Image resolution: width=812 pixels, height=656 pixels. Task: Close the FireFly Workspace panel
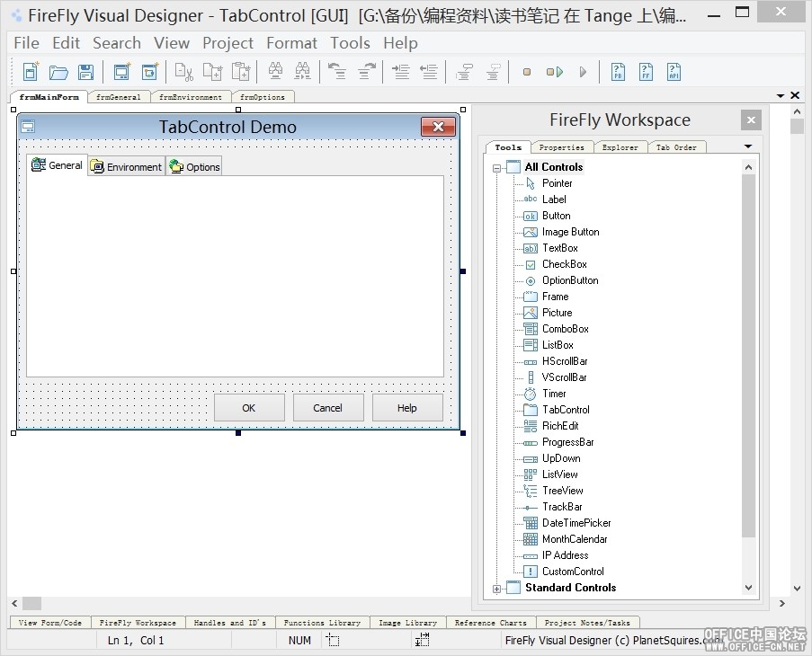coord(751,120)
